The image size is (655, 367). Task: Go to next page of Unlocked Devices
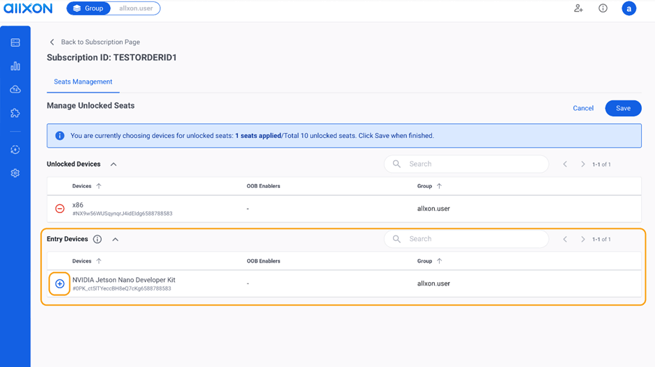[583, 165]
